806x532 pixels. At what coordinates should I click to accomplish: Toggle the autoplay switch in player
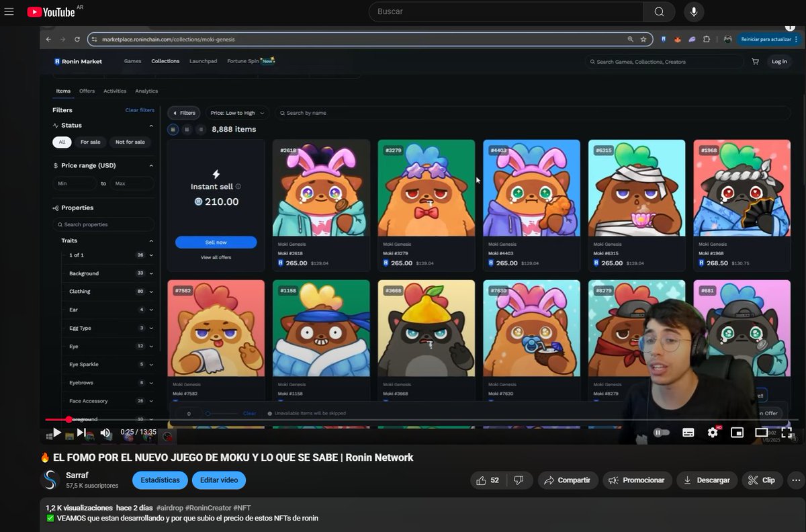pyautogui.click(x=662, y=433)
